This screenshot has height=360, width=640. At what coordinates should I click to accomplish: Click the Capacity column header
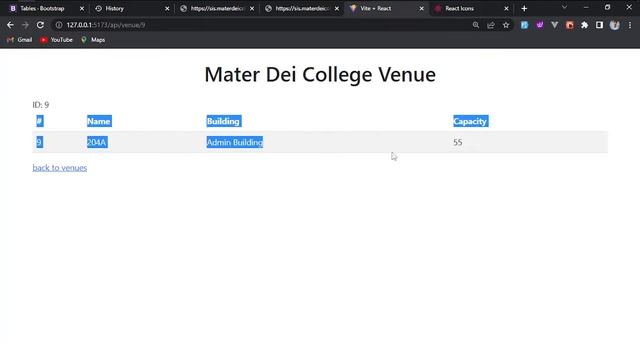point(471,121)
